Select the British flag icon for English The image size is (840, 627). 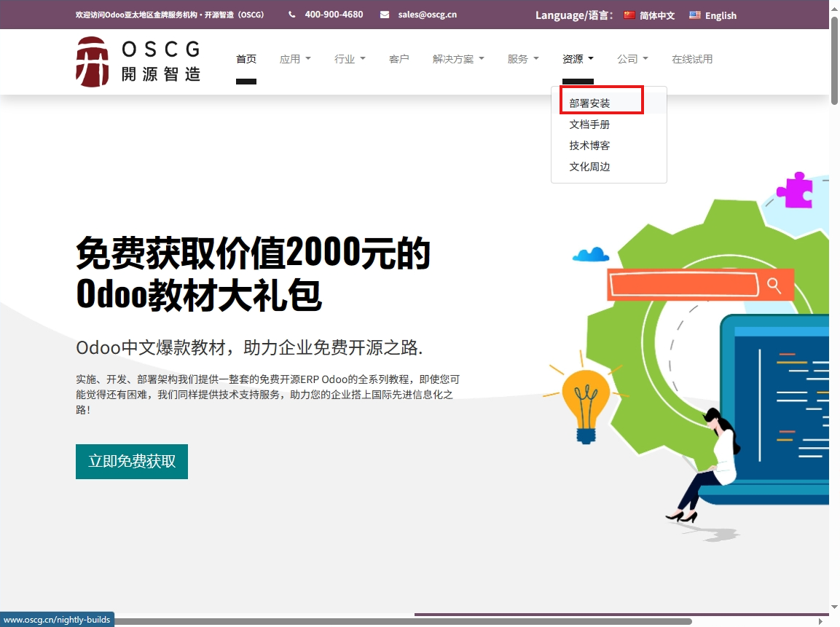[x=695, y=15]
